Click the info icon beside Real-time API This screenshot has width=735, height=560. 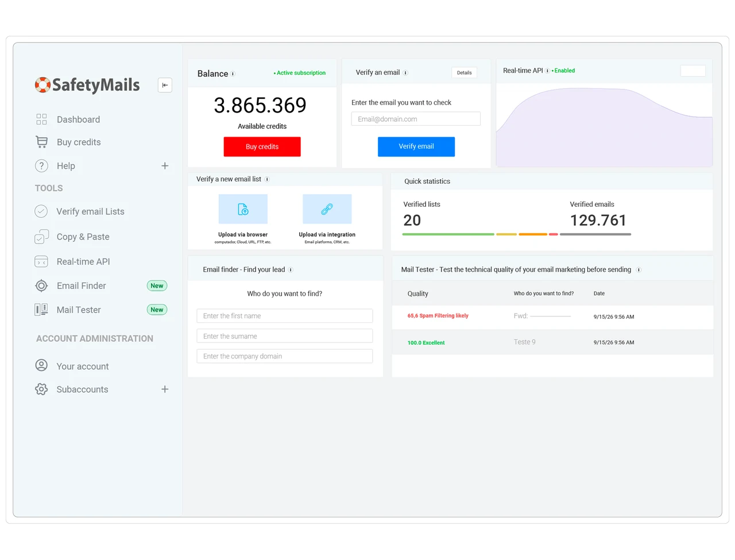[547, 71]
